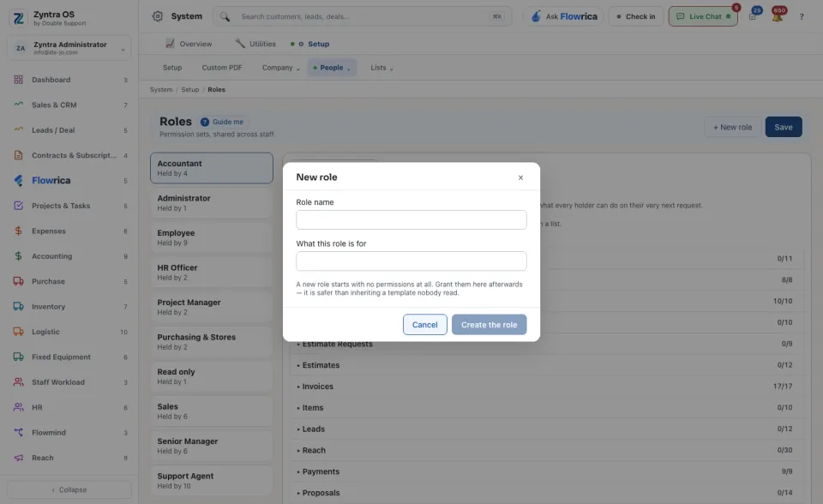The height and width of the screenshot is (504, 823).
Task: Focus the What this role is for field
Action: click(411, 261)
